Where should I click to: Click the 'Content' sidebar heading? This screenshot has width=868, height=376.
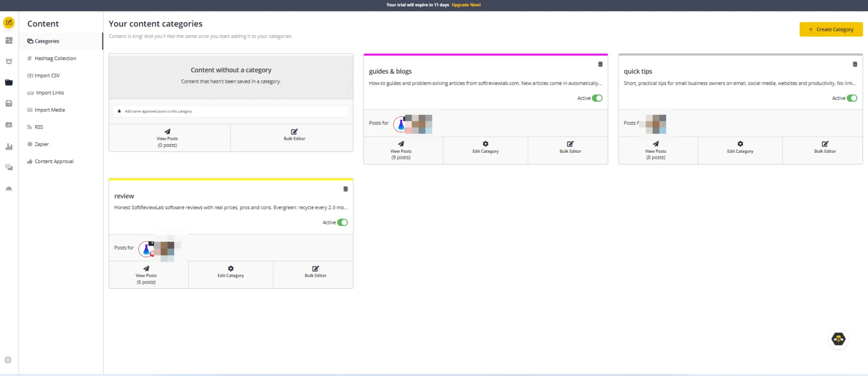(x=43, y=24)
